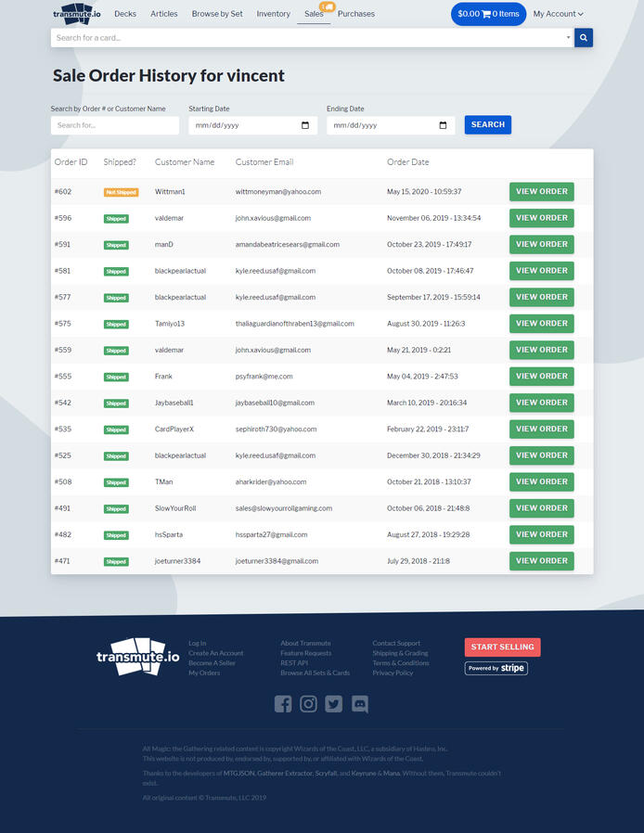The height and width of the screenshot is (833, 644).
Task: Open the Discord icon in the footer
Action: pos(360,704)
